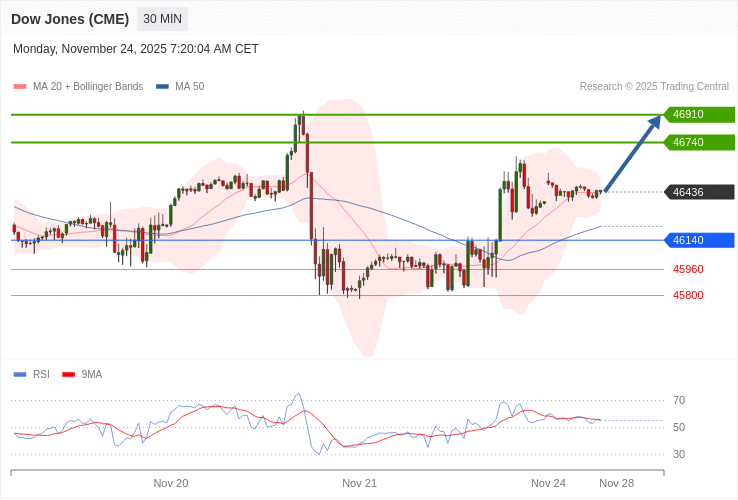Click the Nov 24 date axis label

click(548, 484)
